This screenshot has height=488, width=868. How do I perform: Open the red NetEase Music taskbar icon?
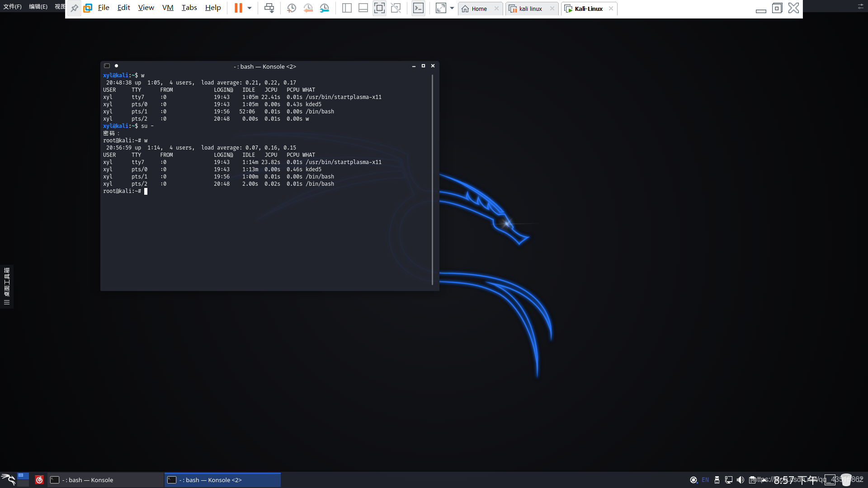click(x=39, y=480)
